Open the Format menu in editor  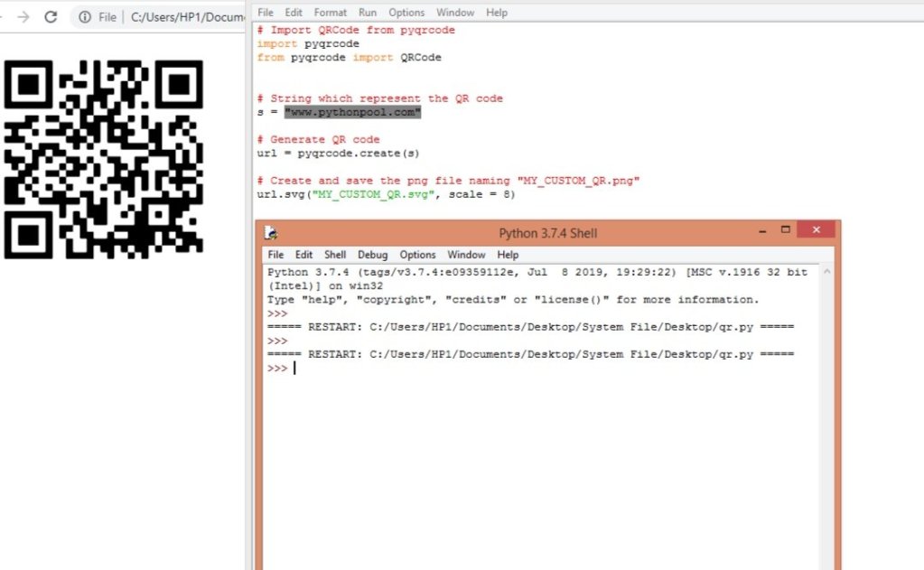pos(330,13)
